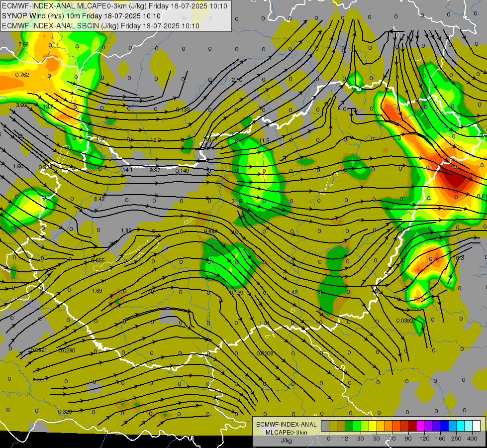This screenshot has height=448, width=487.
Task: Click the 14.1 map value
Action: pos(128,170)
